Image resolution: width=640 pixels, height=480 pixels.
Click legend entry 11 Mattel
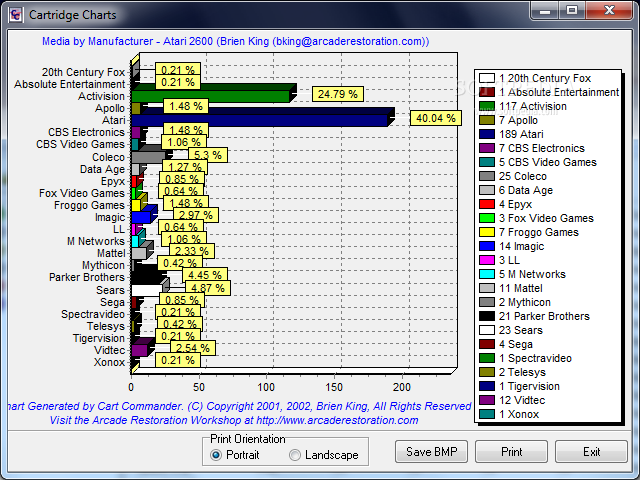point(520,288)
